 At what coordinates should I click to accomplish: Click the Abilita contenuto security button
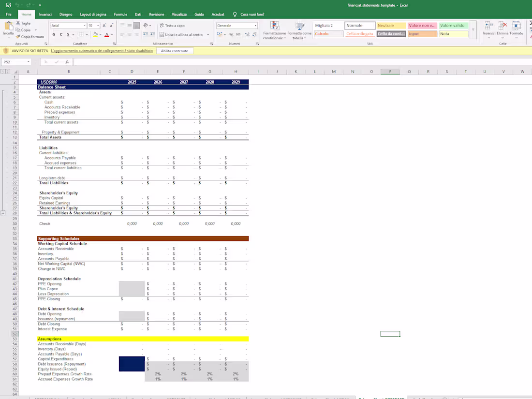pyautogui.click(x=174, y=50)
